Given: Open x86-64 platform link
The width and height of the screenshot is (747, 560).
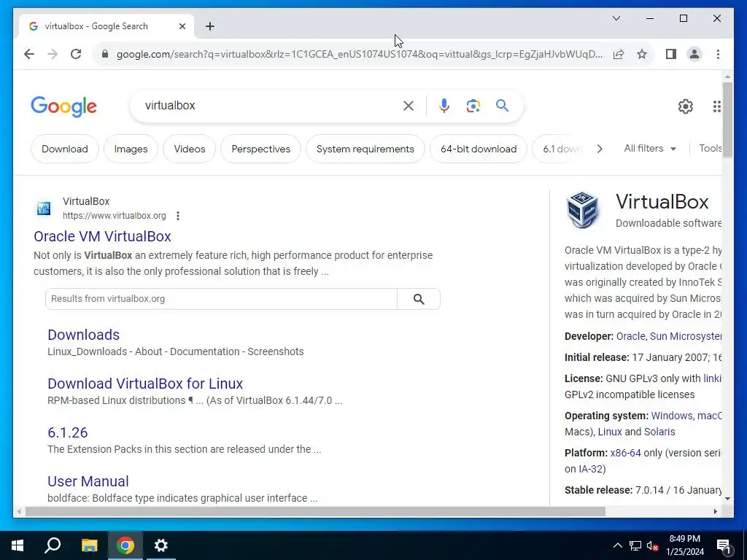Looking at the screenshot, I should click(625, 453).
